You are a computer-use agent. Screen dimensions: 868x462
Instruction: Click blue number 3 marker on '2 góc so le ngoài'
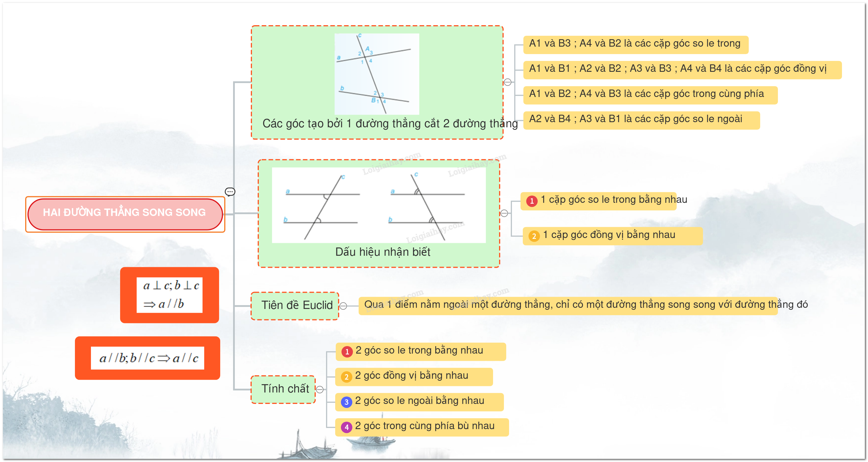pos(346,402)
